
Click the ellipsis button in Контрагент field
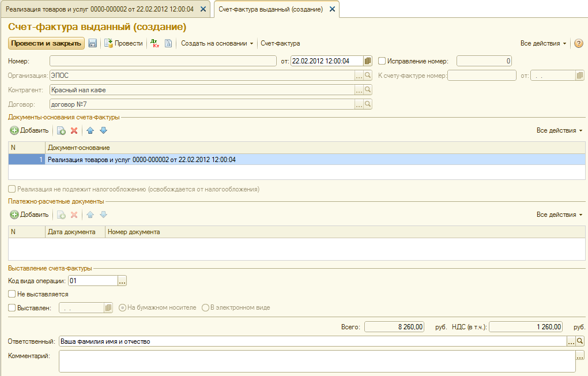click(x=359, y=90)
